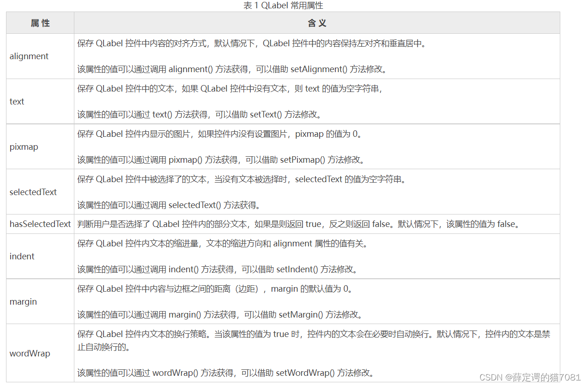588x386 pixels.
Task: Select the 'alignment' property cell
Action: click(x=29, y=56)
